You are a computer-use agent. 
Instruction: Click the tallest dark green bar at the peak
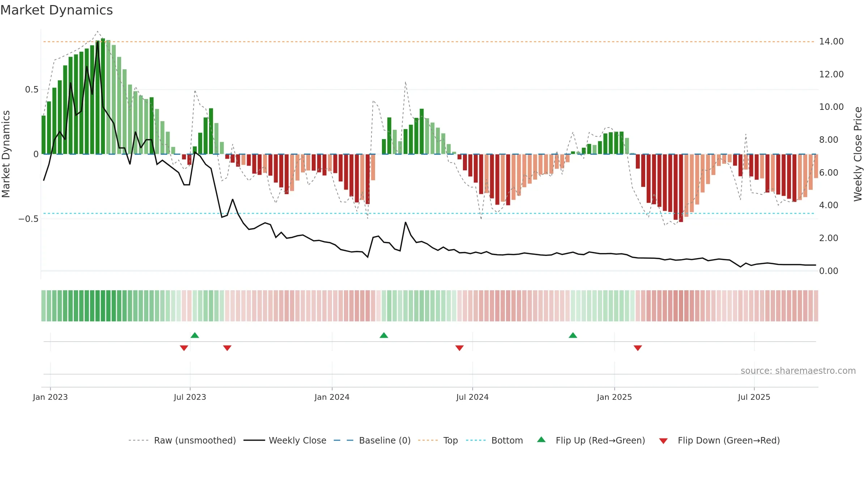(103, 96)
